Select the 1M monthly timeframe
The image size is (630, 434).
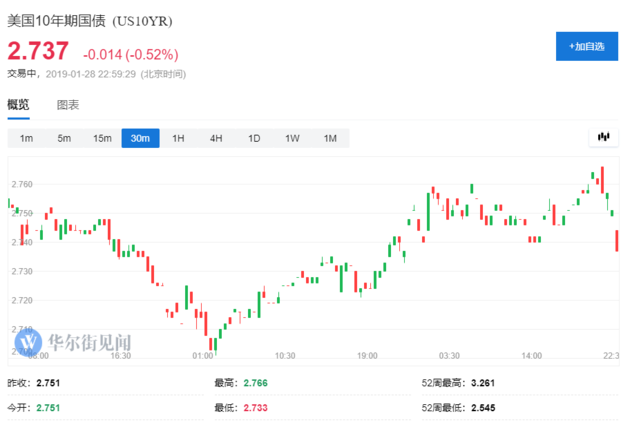pyautogui.click(x=330, y=138)
